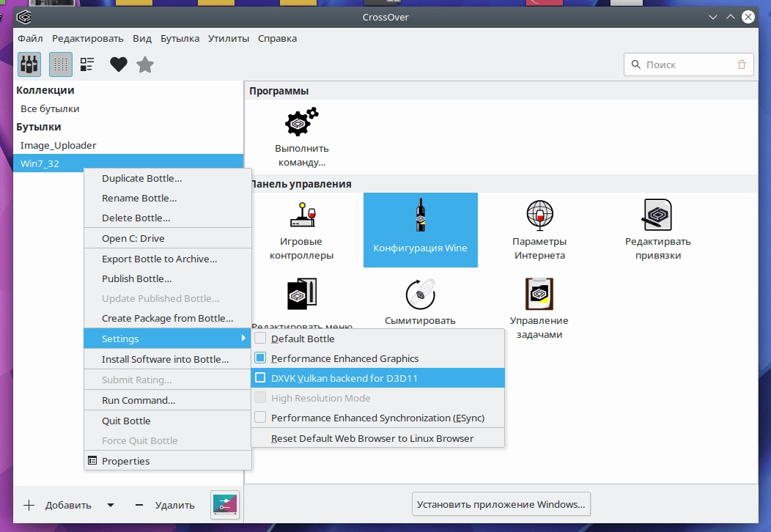This screenshot has width=771, height=532.
Task: Click the bottle settings slider icon button
Action: pos(225,504)
